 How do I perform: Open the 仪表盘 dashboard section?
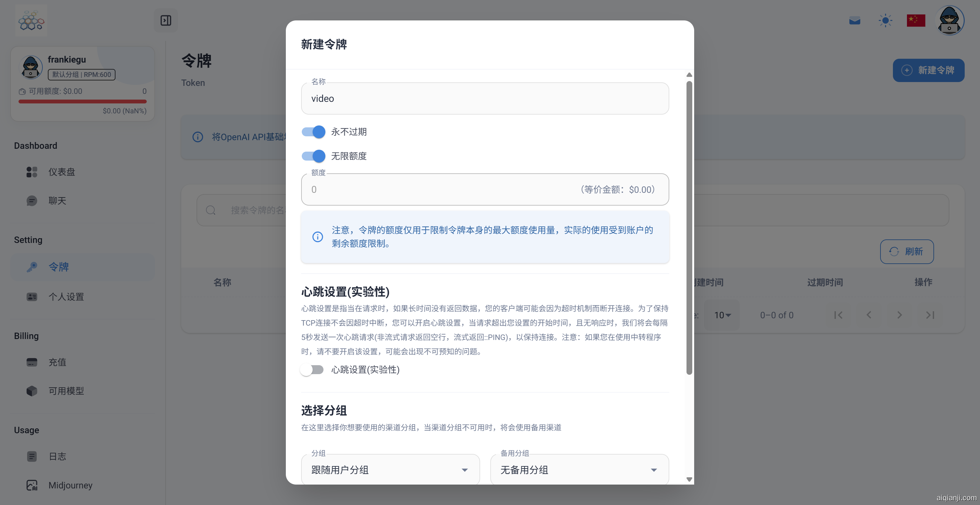tap(62, 172)
